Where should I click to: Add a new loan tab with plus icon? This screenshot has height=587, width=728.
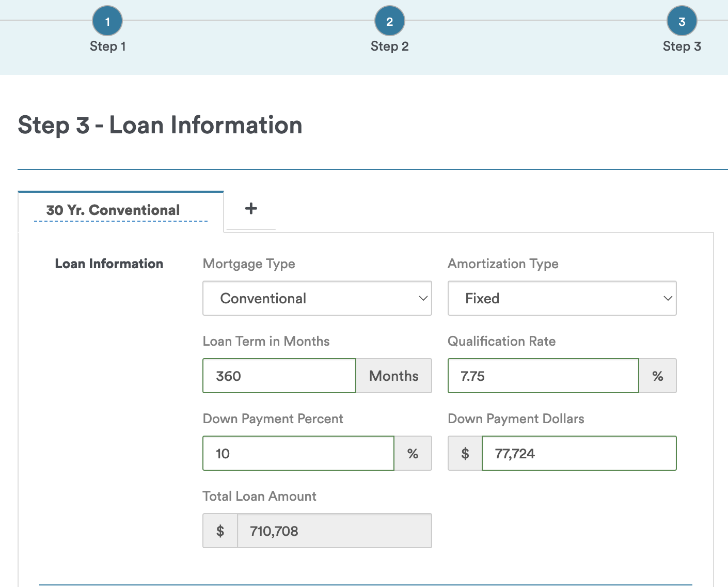[x=251, y=209]
